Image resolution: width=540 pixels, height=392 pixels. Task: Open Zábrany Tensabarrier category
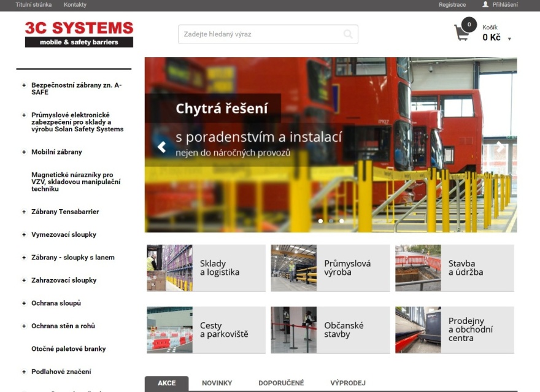[x=65, y=212]
